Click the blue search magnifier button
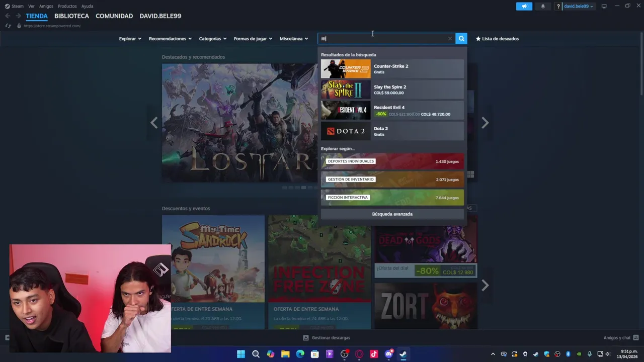 pos(461,39)
